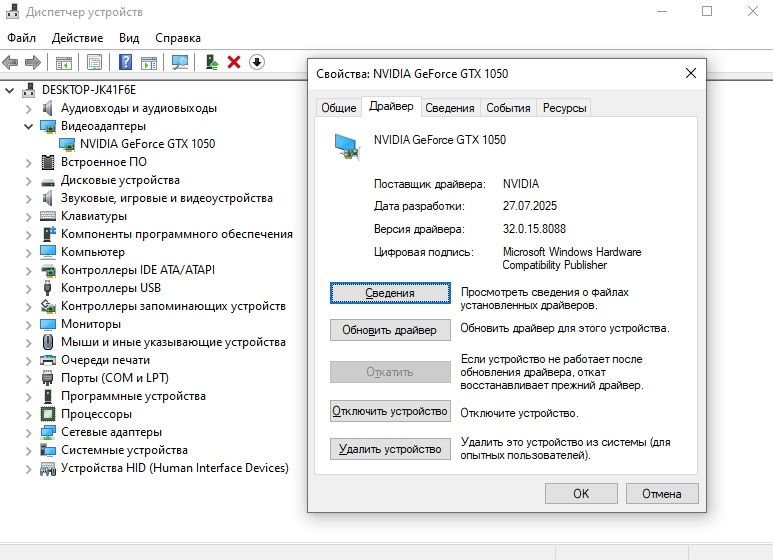Close the GTX 1050 properties dialog
This screenshot has height=560, width=773.
click(x=691, y=73)
